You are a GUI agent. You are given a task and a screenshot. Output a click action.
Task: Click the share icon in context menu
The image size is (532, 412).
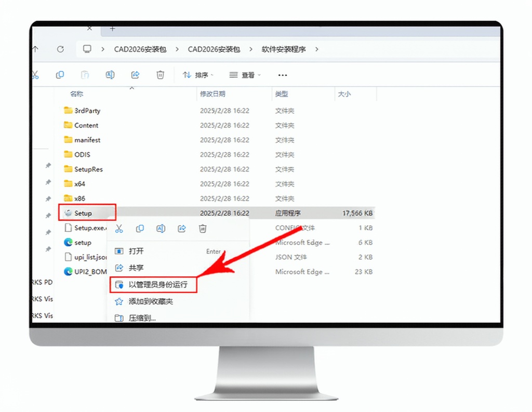(x=182, y=229)
